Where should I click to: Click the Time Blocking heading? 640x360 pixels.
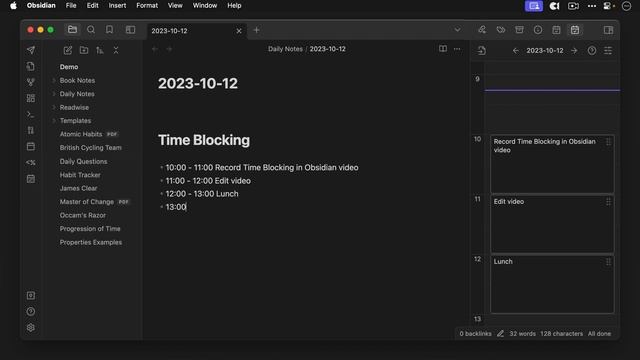point(204,140)
